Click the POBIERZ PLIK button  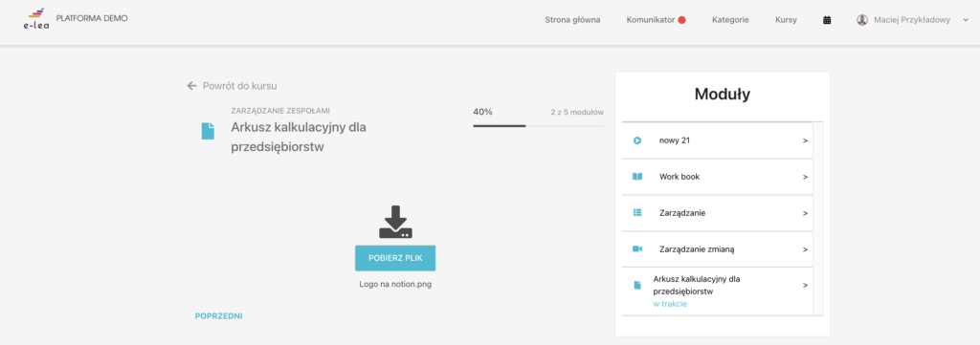[395, 258]
